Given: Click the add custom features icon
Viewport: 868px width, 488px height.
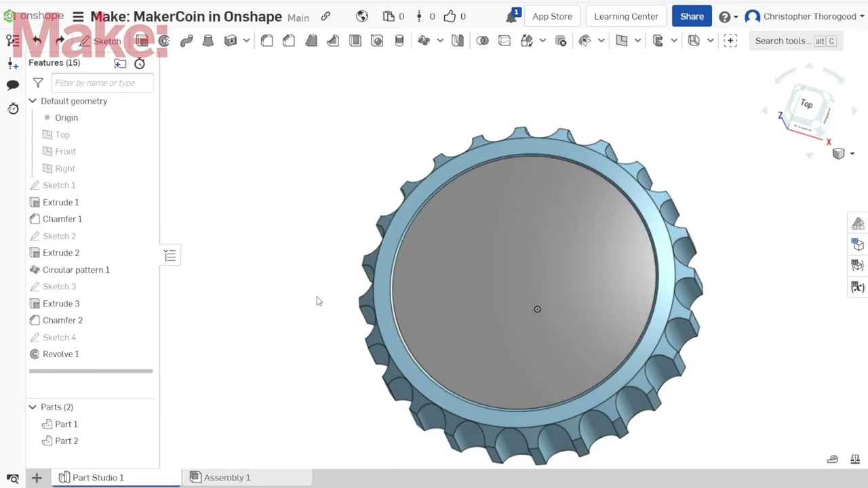Looking at the screenshot, I should point(730,41).
